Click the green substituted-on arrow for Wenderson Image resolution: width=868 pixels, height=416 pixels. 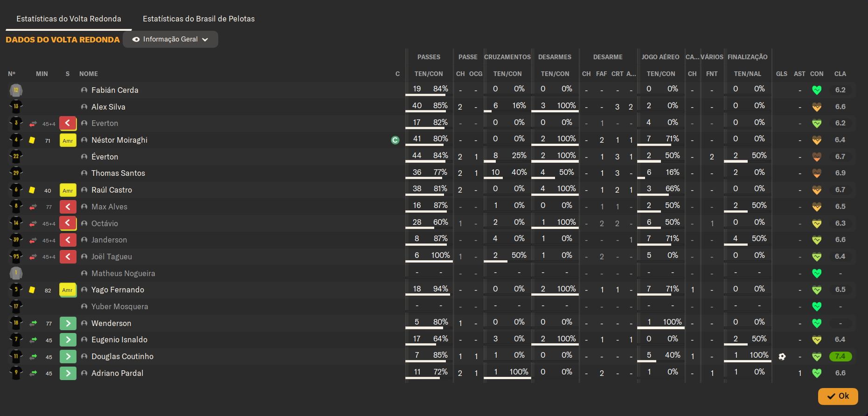coord(68,323)
